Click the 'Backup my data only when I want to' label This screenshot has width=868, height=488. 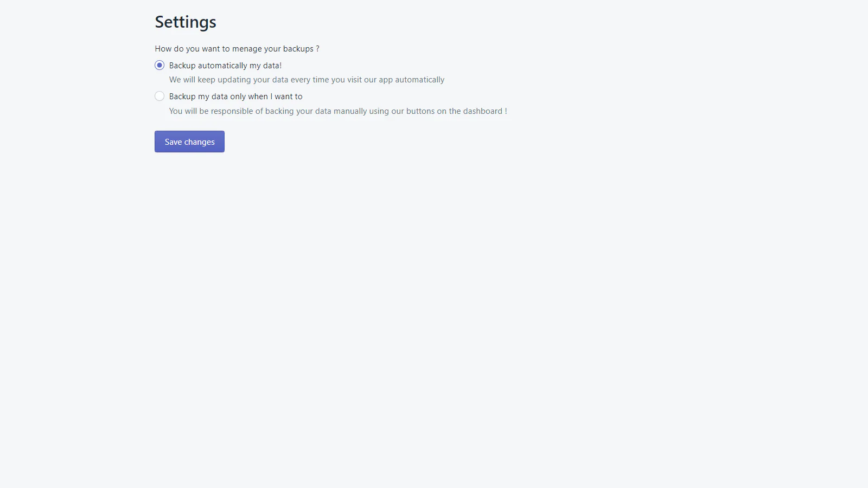click(235, 97)
